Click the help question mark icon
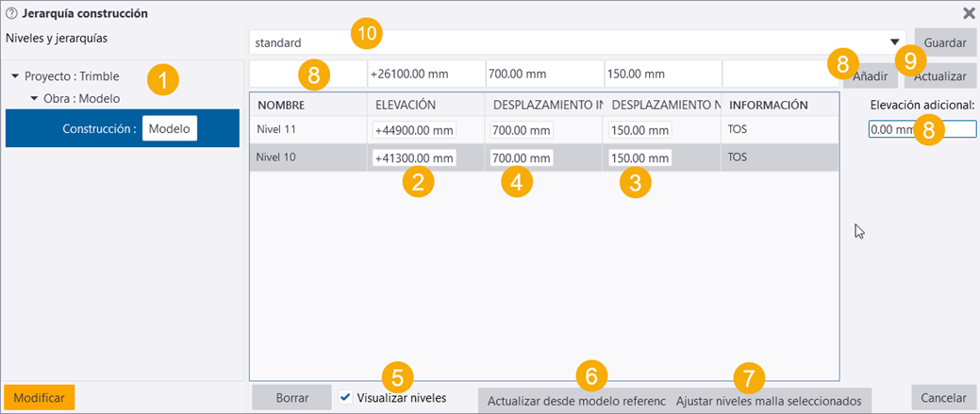 pos(11,13)
